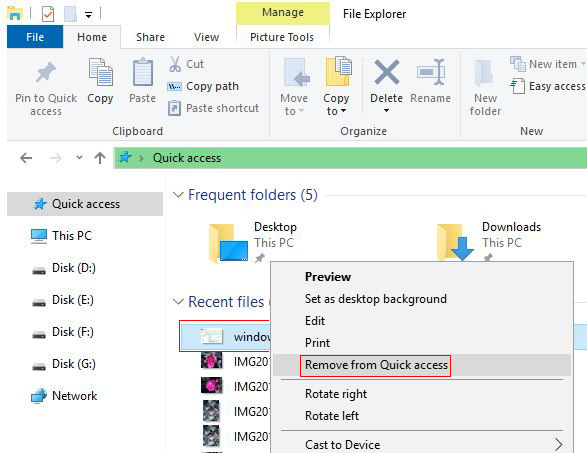The width and height of the screenshot is (587, 453).
Task: Click the Forward navigation arrow
Action: (x=55, y=158)
